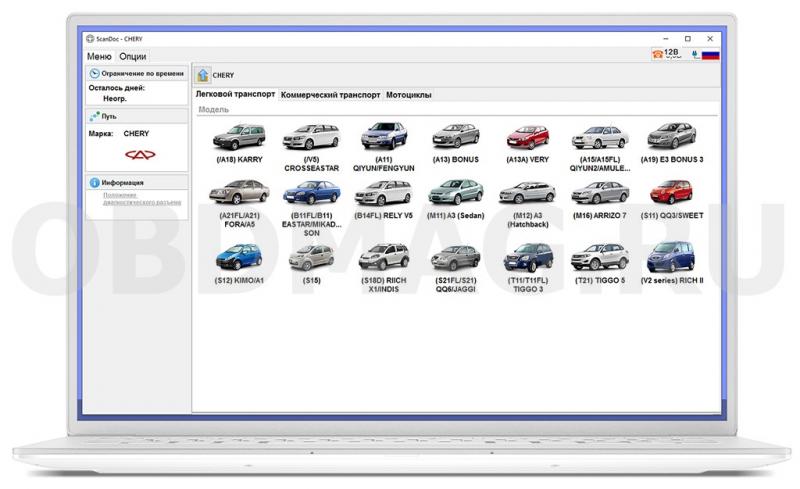Pick the (A11) QIYUN/FENGYUN car
The width and height of the screenshot is (800, 489).
click(384, 146)
